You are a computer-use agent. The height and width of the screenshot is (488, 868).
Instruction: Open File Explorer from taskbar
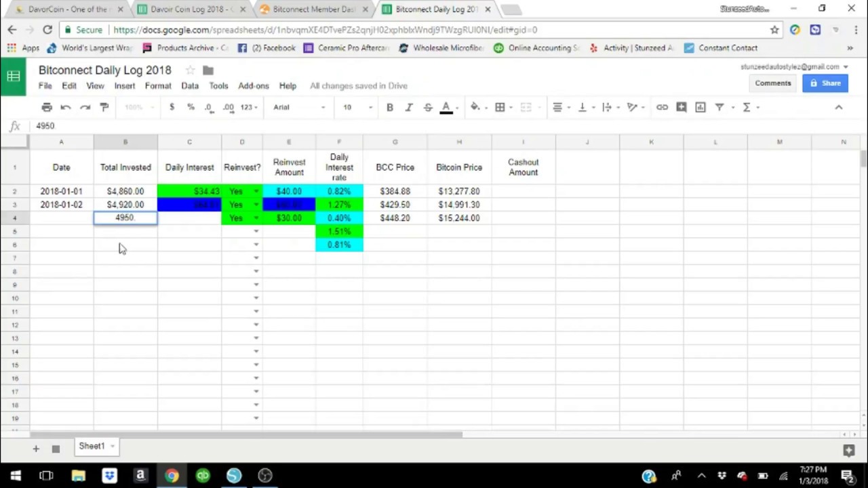(78, 476)
